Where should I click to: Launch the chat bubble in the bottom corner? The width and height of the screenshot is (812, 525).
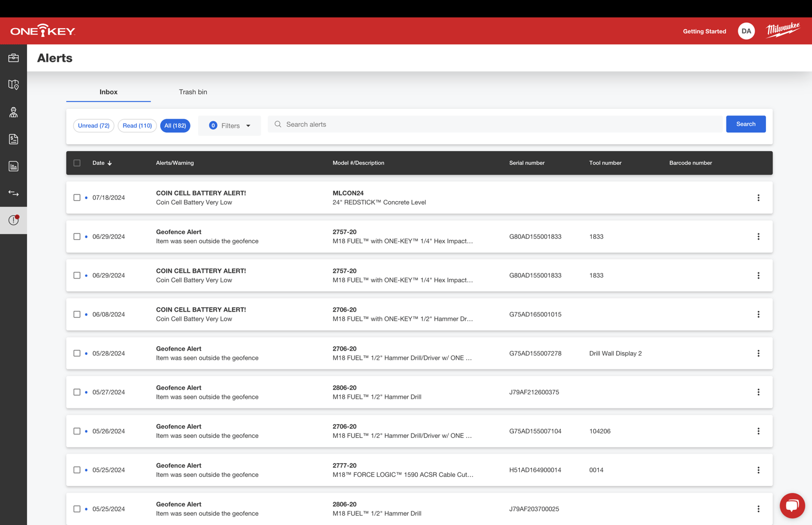point(792,505)
